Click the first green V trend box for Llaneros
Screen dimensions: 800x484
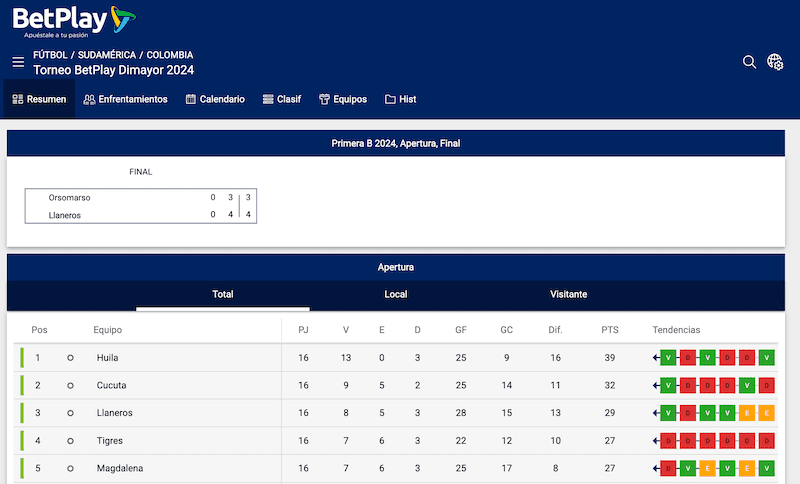pos(667,413)
